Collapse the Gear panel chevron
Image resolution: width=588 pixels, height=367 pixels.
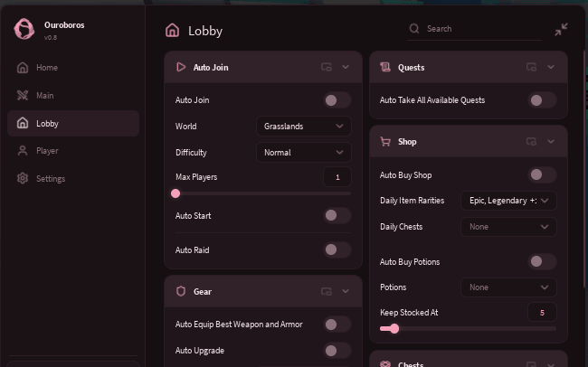click(346, 291)
